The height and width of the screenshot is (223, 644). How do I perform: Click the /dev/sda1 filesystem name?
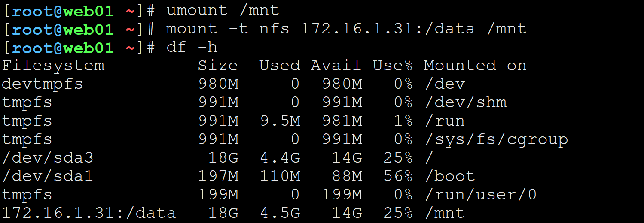pyautogui.click(x=48, y=176)
